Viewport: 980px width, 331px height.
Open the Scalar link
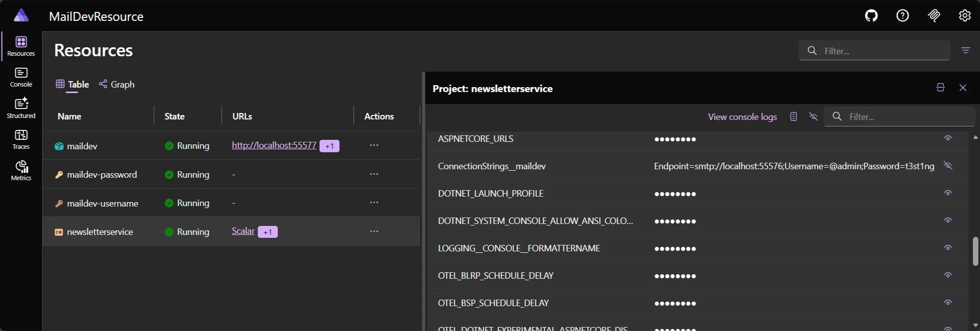[243, 231]
